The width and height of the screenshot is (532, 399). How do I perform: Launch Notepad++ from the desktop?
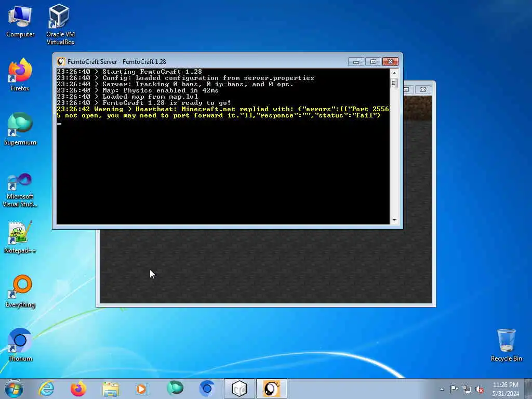(x=20, y=237)
